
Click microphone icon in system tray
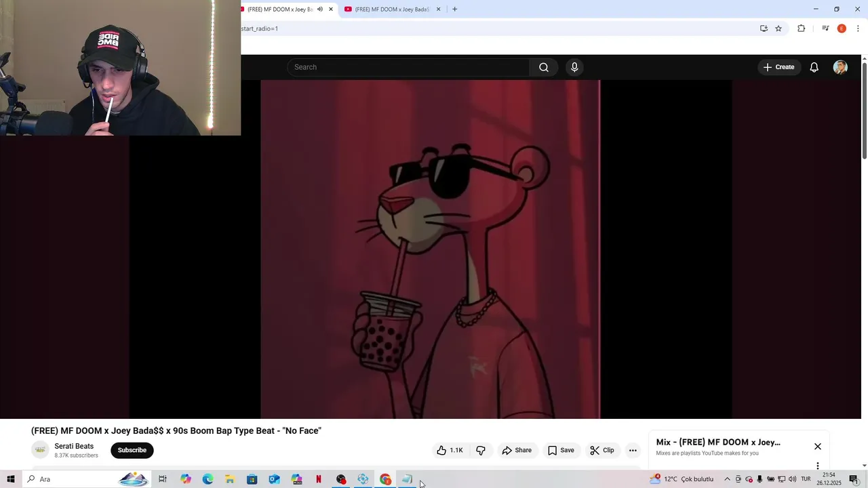coord(759,479)
